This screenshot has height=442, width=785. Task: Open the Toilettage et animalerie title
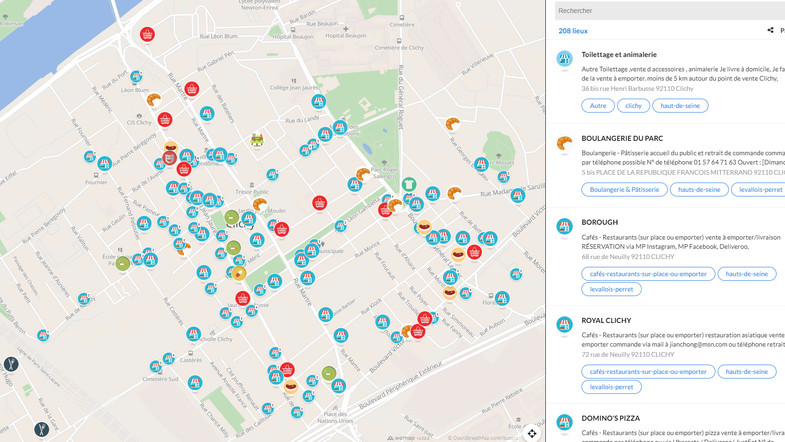point(619,55)
